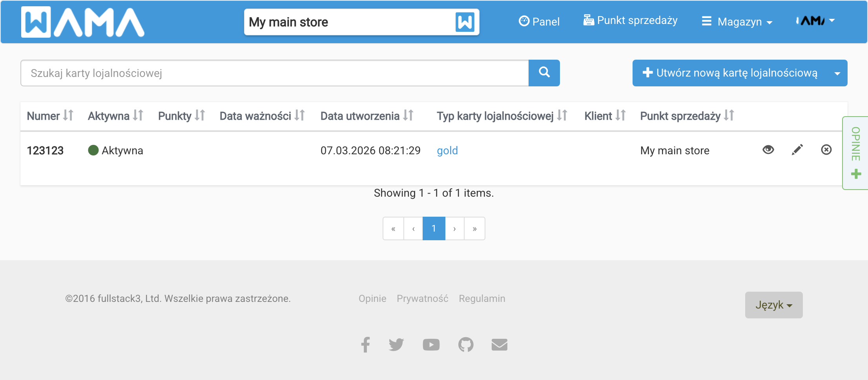Open the Język language dropdown
Image resolution: width=868 pixels, height=380 pixels.
(x=773, y=305)
